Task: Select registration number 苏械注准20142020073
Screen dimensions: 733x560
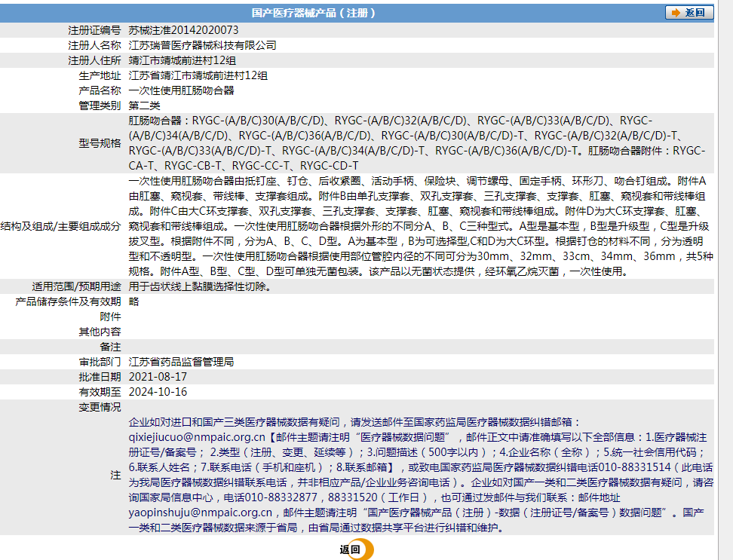Action: point(183,30)
